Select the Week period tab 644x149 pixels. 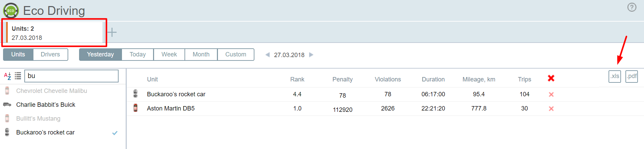(169, 54)
